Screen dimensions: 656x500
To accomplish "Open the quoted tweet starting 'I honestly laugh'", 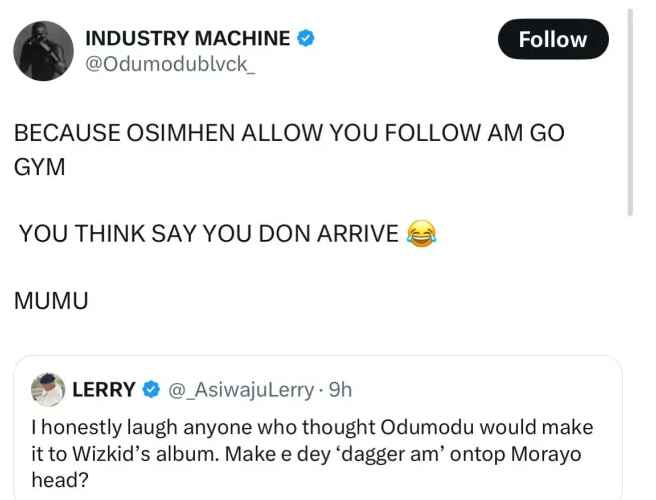I will (318, 428).
